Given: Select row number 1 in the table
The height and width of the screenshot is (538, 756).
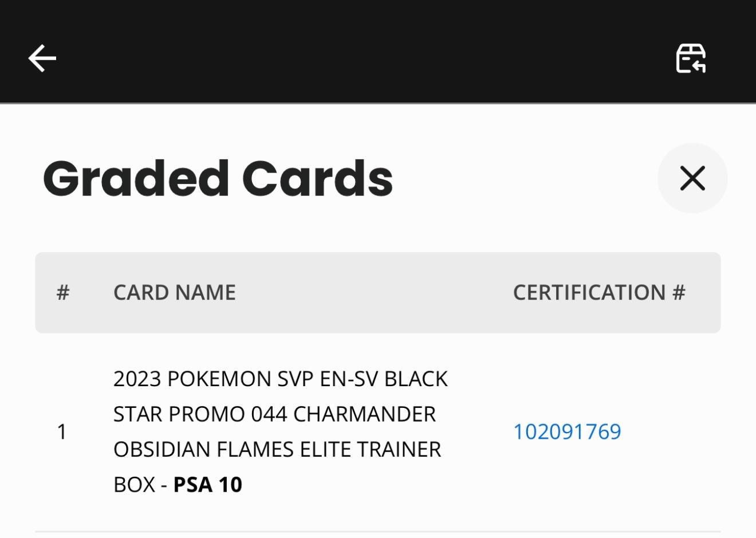Looking at the screenshot, I should (x=62, y=432).
